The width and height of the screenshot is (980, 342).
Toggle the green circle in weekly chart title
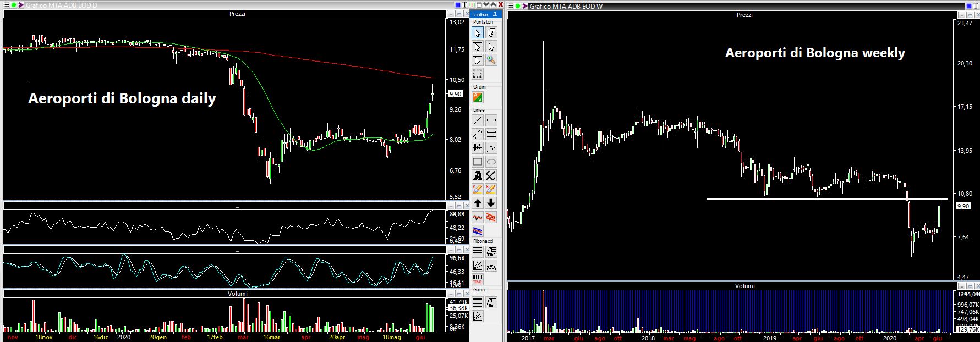518,6
